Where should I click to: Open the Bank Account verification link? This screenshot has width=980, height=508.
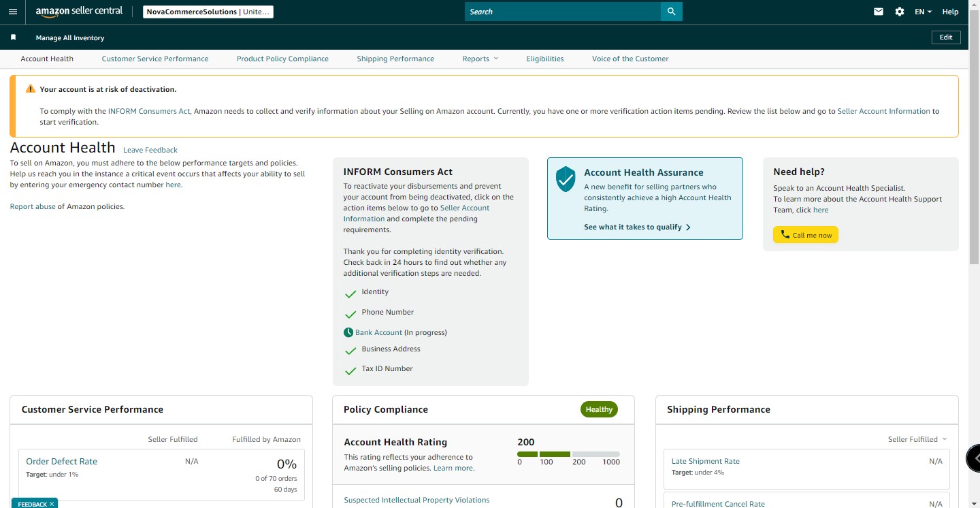[x=378, y=332]
